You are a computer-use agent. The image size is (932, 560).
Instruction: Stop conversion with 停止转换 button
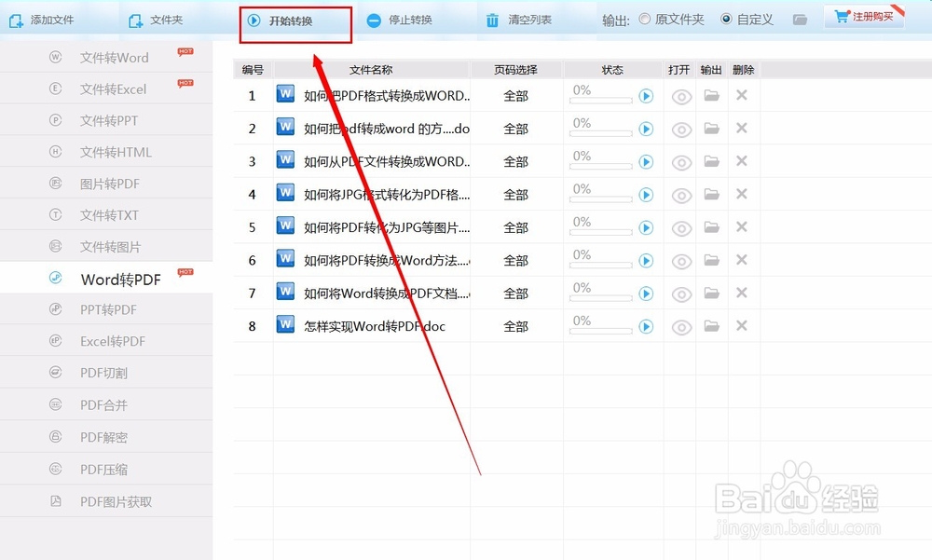point(400,20)
